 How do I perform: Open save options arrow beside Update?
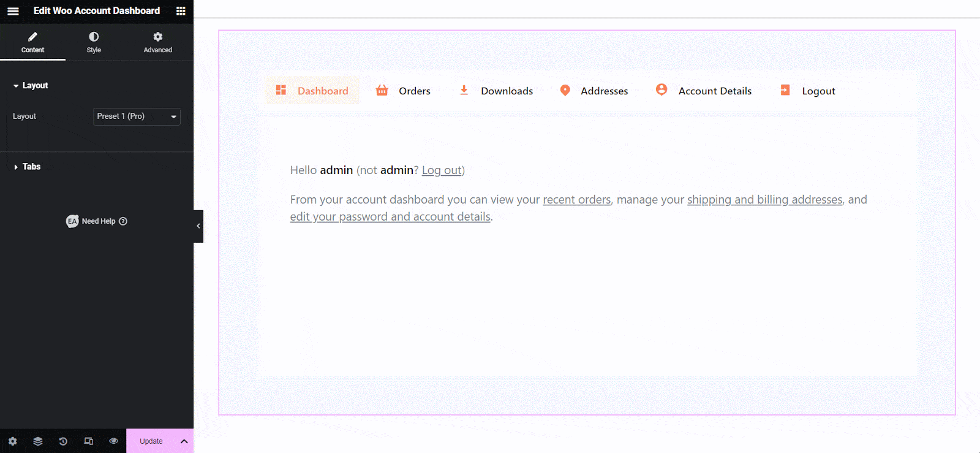coord(184,441)
